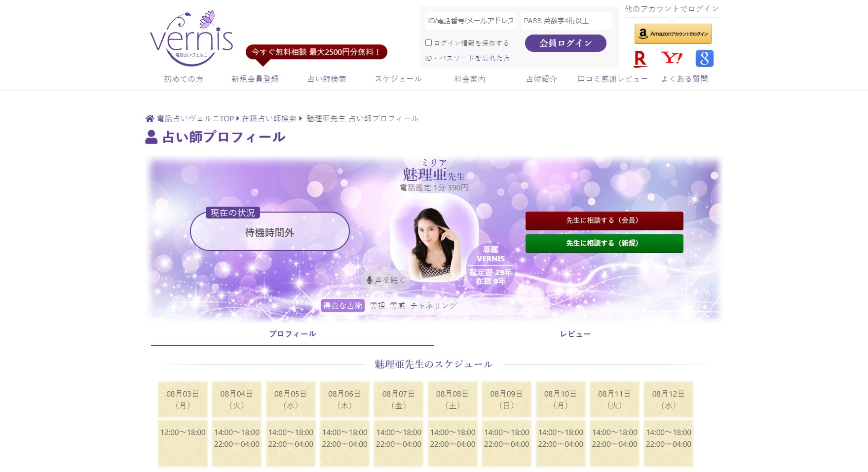This screenshot has height=472, width=868.
Task: Focus the ID/電話番号/メールアドレス field
Action: (x=470, y=21)
